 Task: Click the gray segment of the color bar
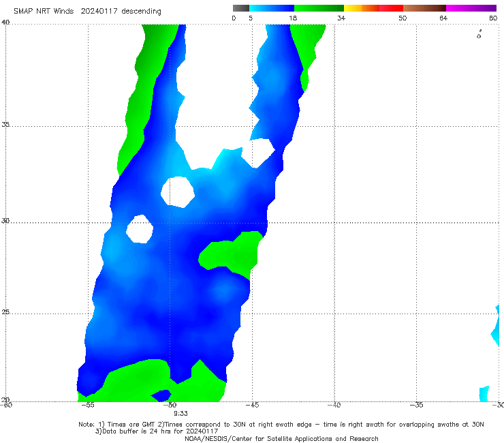coord(240,8)
